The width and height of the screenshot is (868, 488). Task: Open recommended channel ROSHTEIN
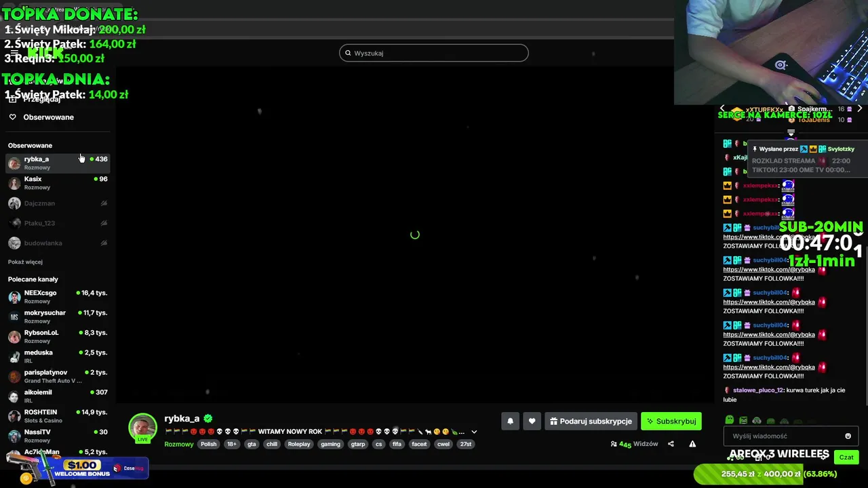57,416
